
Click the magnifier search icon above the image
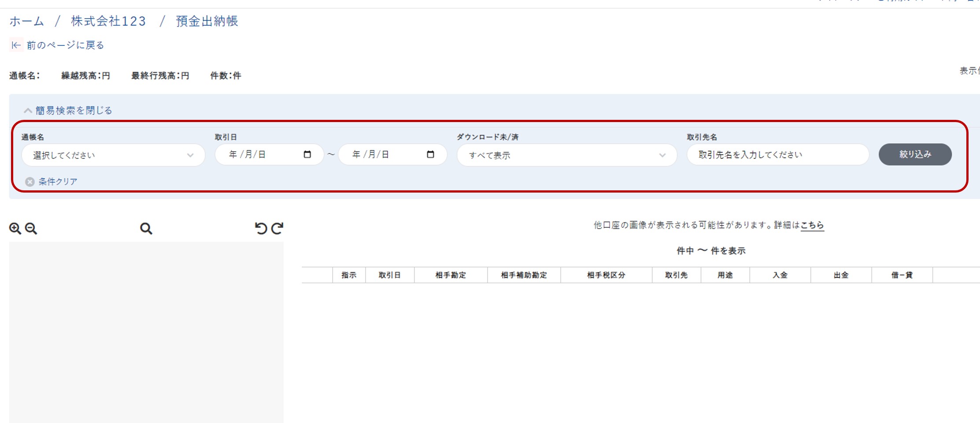point(146,228)
